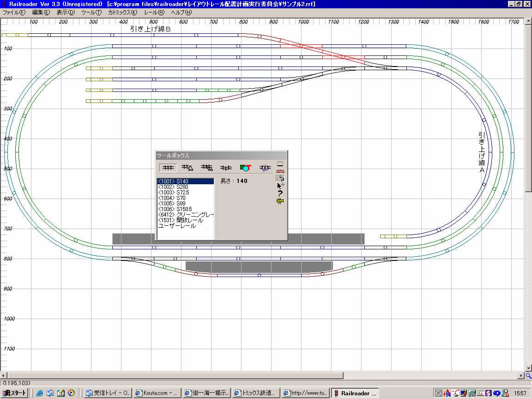Click the question mark help icon

coord(280,193)
